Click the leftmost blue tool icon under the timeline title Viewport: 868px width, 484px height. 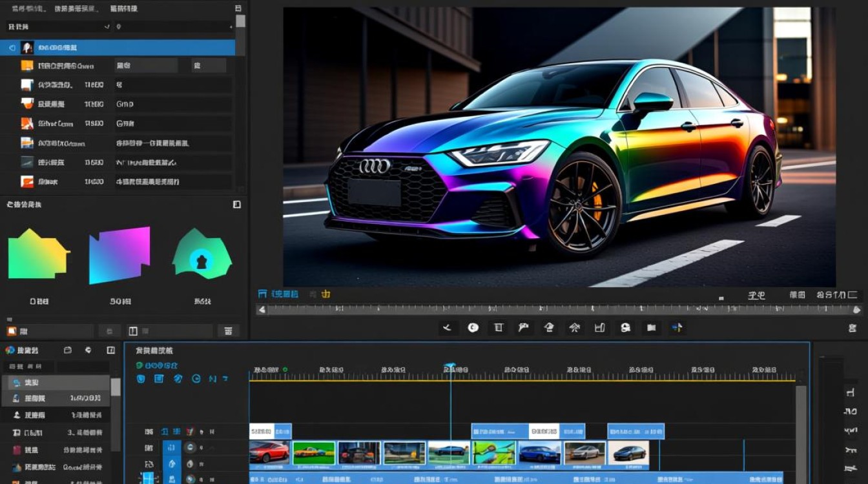tap(141, 379)
